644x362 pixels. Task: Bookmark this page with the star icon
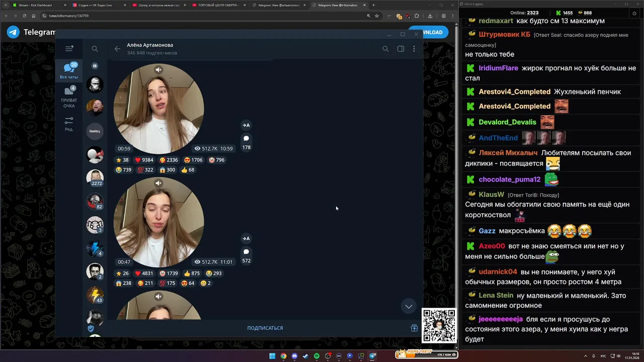(377, 16)
